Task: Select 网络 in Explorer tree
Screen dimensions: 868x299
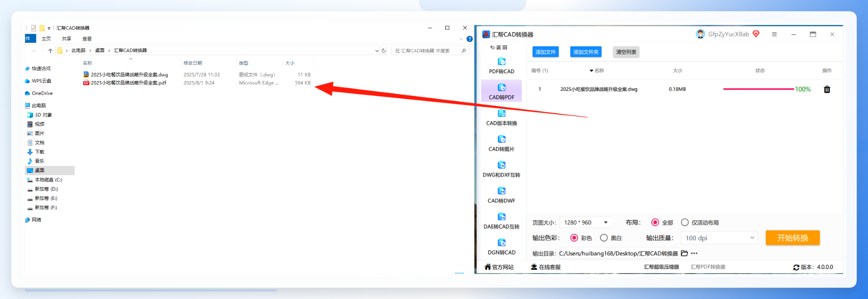Action: coord(33,220)
